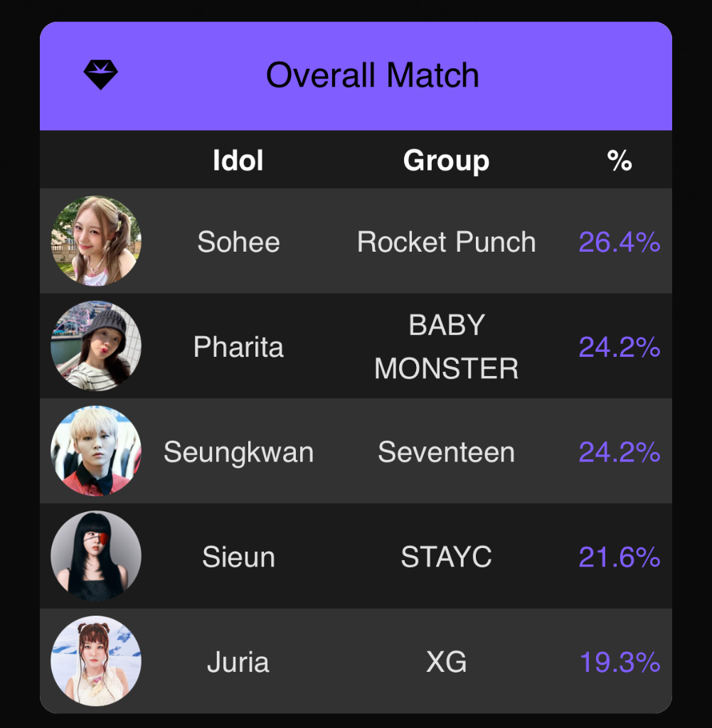This screenshot has height=728, width=712.
Task: Select the Group column header
Action: pos(447,161)
